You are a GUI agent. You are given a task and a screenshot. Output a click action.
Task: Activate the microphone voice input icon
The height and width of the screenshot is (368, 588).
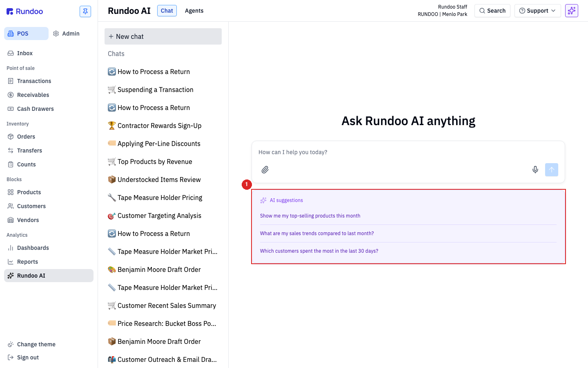click(535, 170)
